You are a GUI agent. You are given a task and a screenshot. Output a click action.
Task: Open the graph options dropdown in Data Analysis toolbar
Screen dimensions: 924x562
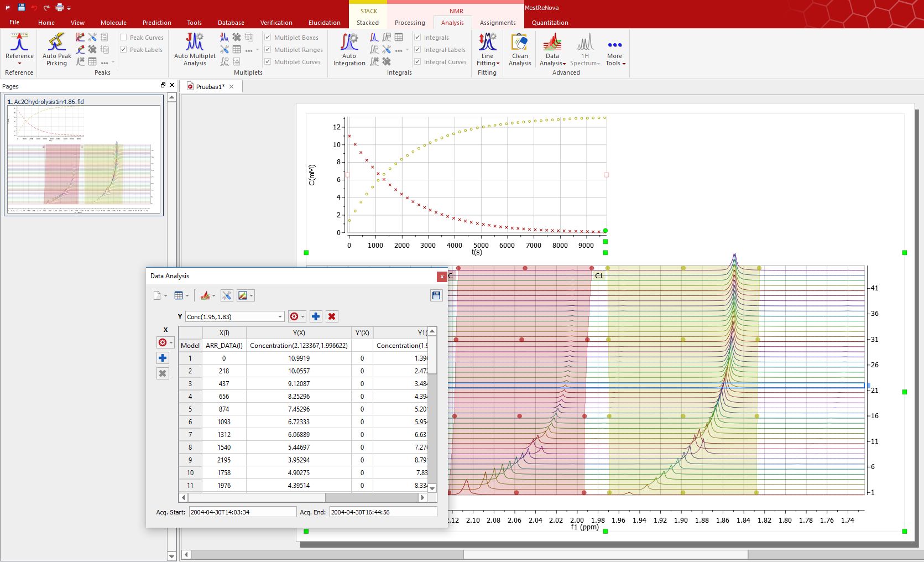pos(245,295)
